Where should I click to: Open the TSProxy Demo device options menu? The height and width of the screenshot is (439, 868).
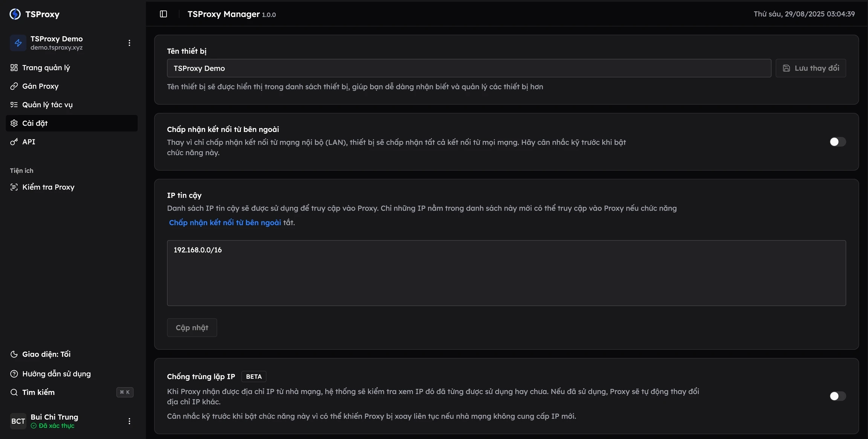point(129,43)
